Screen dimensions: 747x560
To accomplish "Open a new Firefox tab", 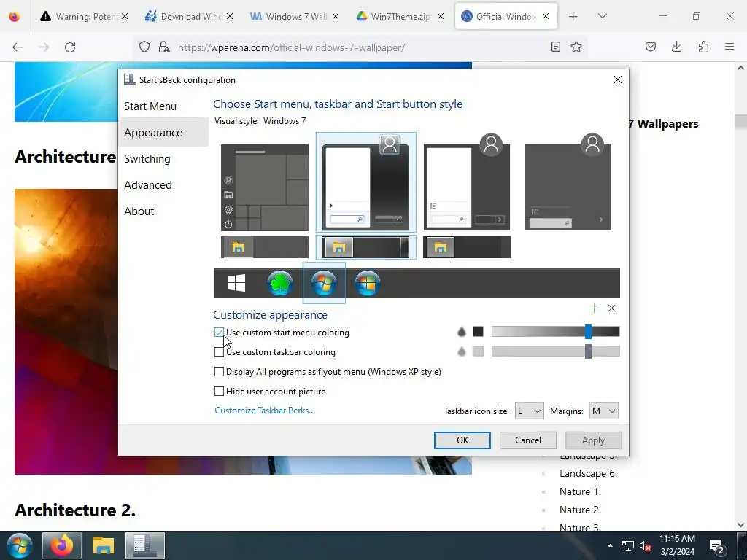I will pos(573,16).
